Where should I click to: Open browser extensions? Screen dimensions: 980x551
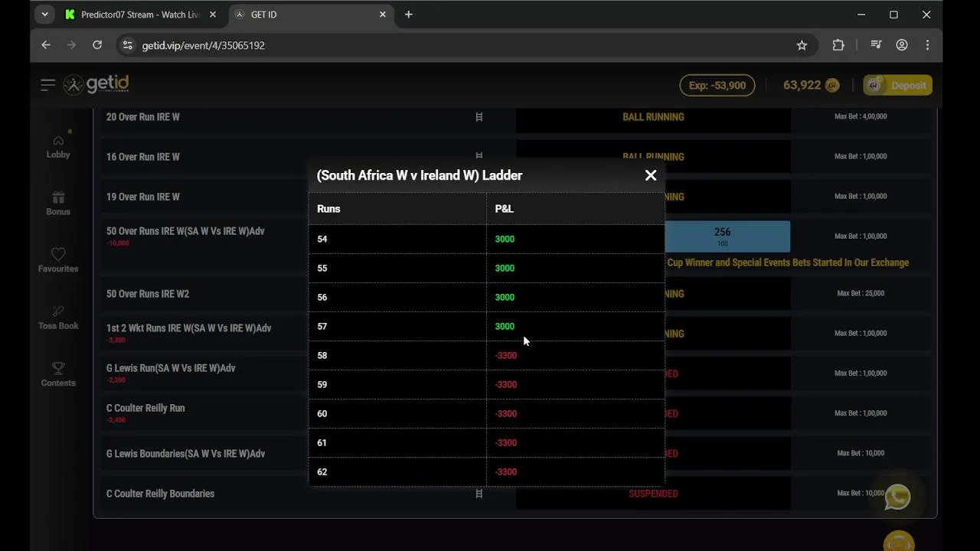coord(838,45)
